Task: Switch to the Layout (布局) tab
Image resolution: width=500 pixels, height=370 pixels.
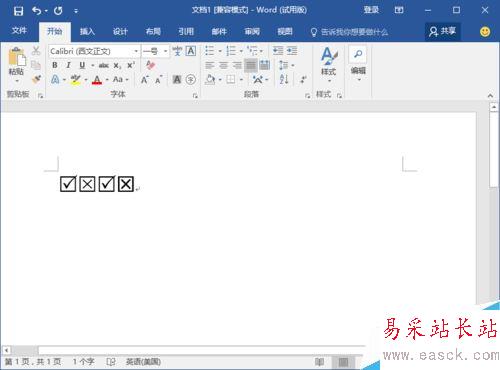Action: click(x=153, y=32)
